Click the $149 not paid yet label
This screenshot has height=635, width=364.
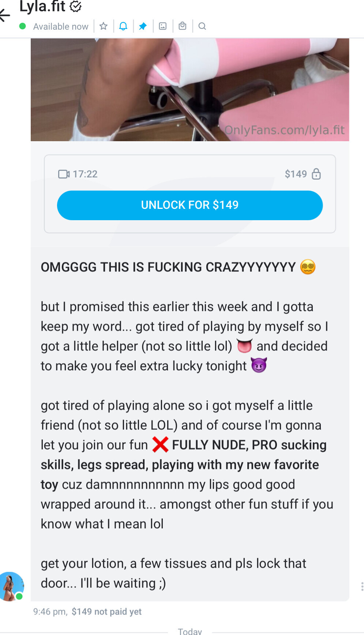coord(106,612)
